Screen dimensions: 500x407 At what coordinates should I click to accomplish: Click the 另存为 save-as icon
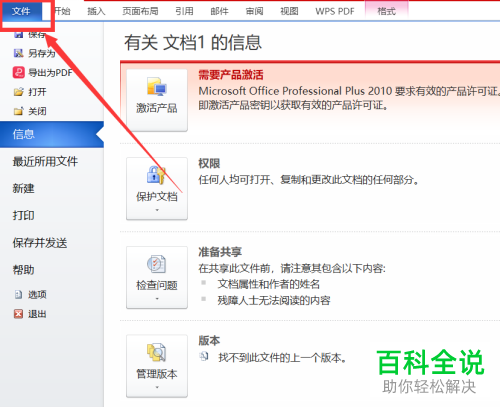pos(18,53)
